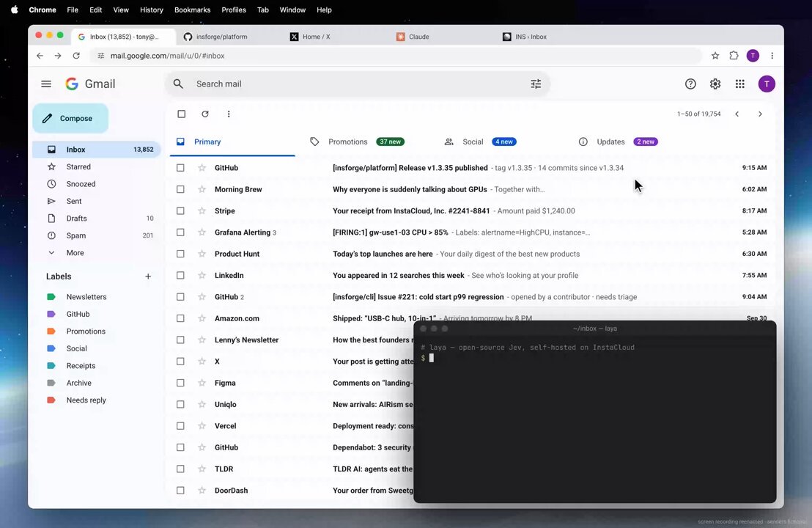Open Chrome extensions puzzle icon

[734, 56]
